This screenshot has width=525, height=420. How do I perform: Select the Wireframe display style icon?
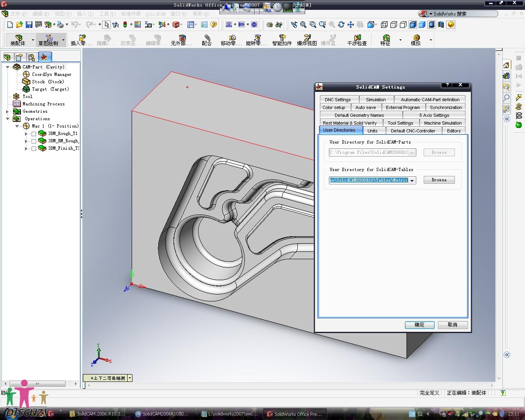(x=384, y=25)
